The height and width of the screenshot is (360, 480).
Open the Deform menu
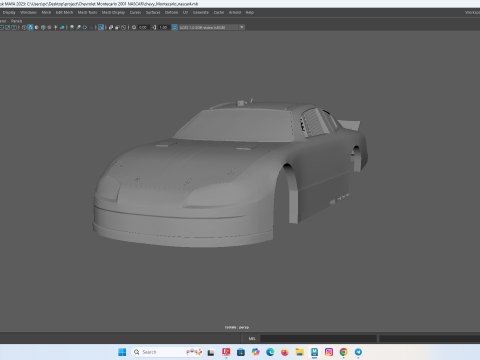[x=171, y=12]
